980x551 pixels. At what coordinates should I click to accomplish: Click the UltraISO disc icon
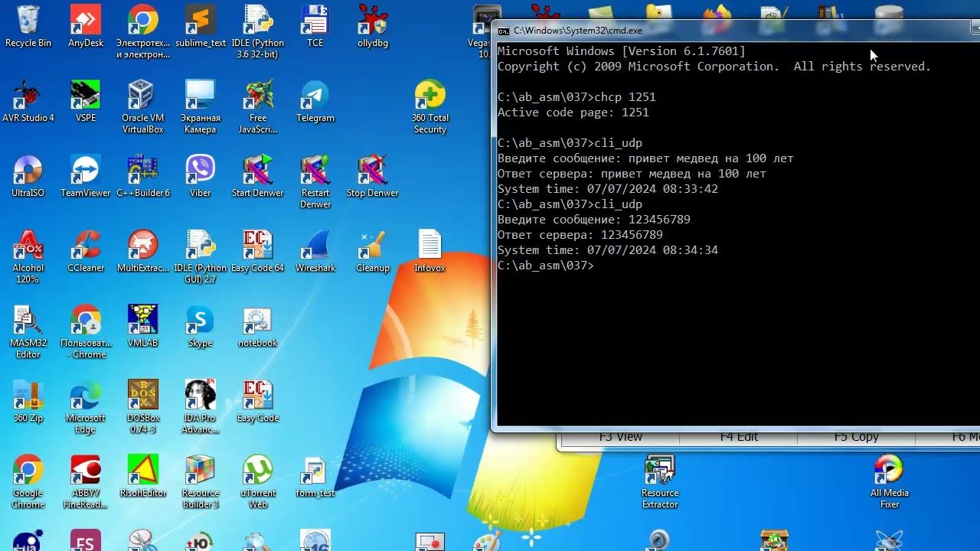pos(28,177)
